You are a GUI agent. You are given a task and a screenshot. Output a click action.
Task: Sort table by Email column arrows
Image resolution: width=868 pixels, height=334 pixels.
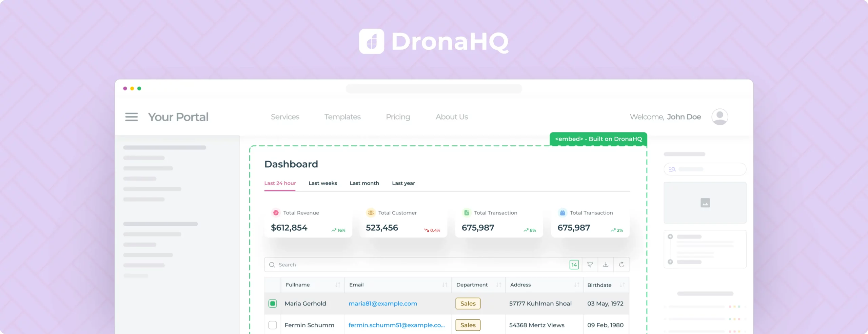[445, 285]
